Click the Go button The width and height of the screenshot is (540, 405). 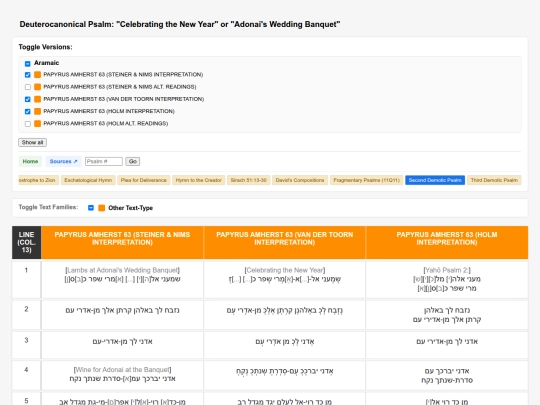click(x=133, y=161)
